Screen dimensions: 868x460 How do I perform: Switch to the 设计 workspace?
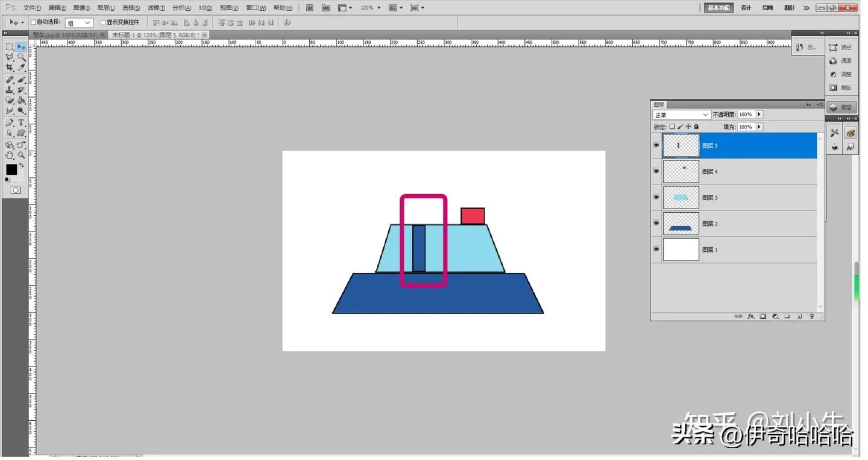point(746,8)
